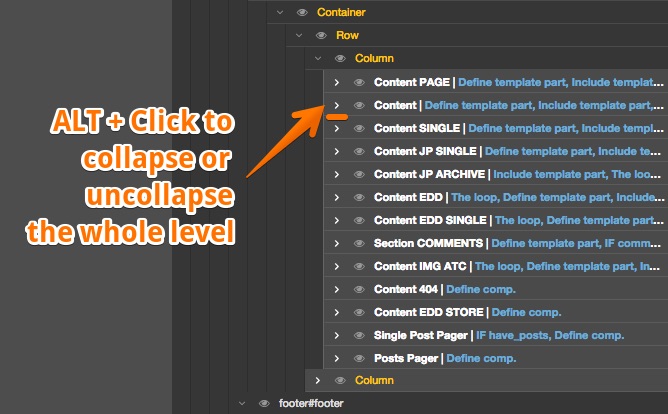Hide the Row element via eye icon
Viewport: 668px width, 414px height.
321,35
